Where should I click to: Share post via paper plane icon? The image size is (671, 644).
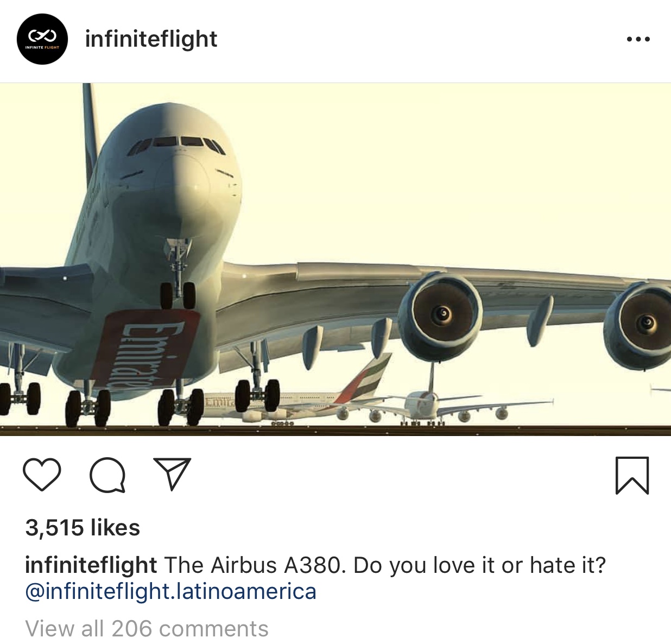coord(172,474)
